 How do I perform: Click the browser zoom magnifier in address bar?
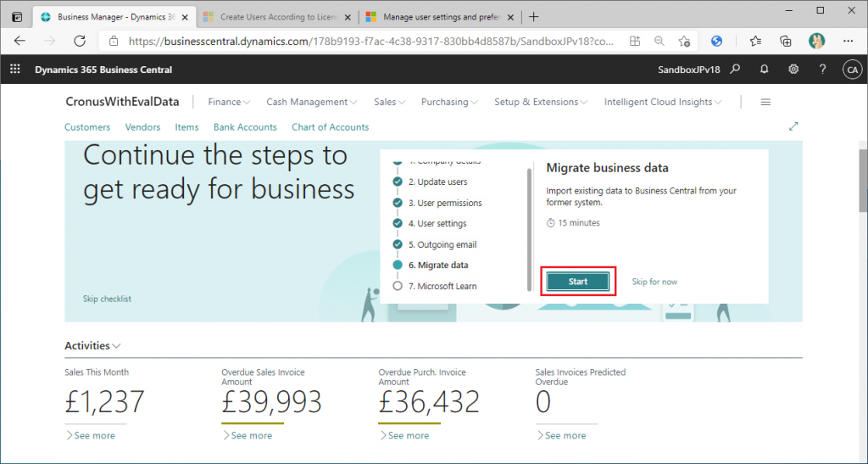tap(659, 41)
